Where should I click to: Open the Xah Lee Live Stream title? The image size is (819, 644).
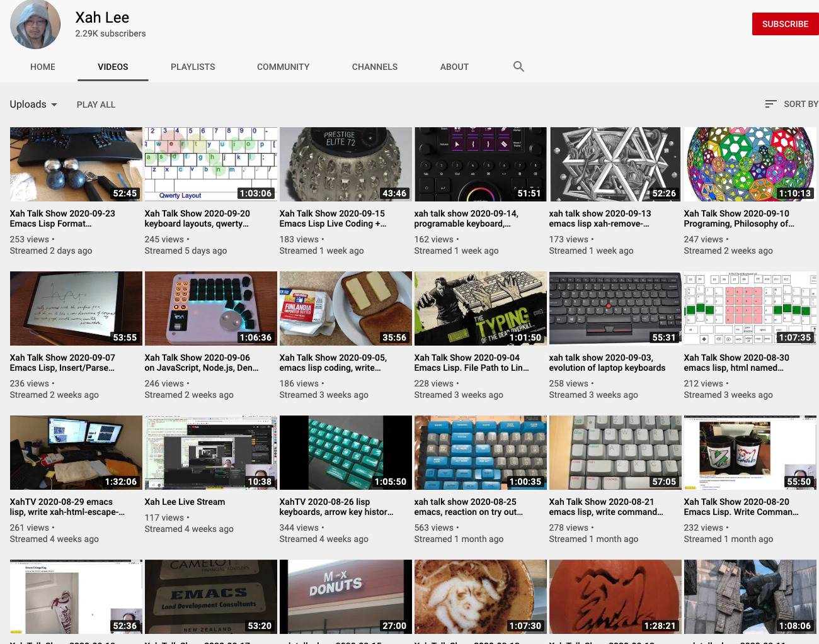pos(185,502)
